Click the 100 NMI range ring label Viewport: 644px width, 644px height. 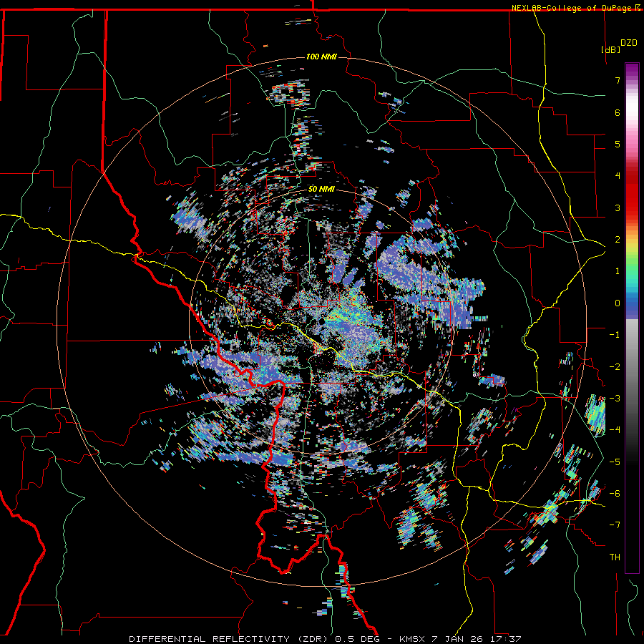pyautogui.click(x=321, y=57)
